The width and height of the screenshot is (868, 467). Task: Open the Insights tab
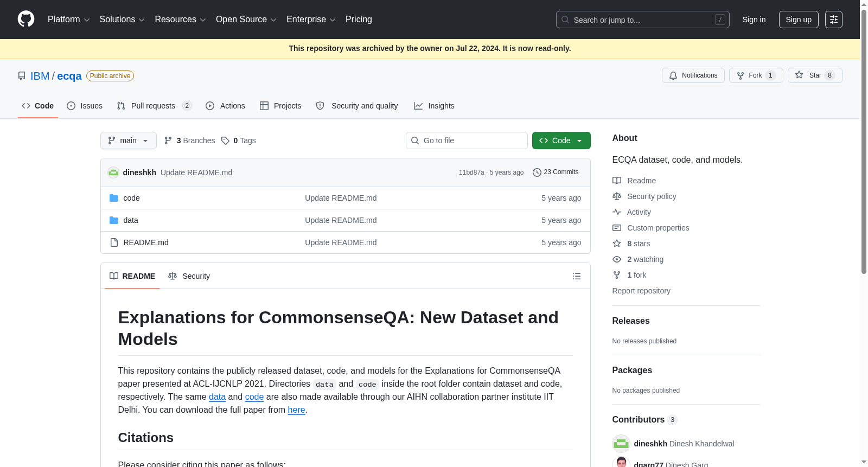coord(434,106)
